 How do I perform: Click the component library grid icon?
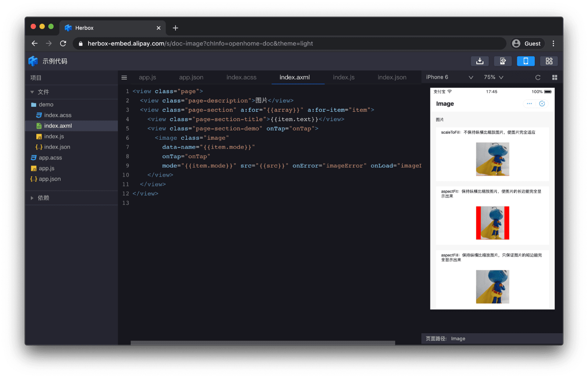click(549, 61)
